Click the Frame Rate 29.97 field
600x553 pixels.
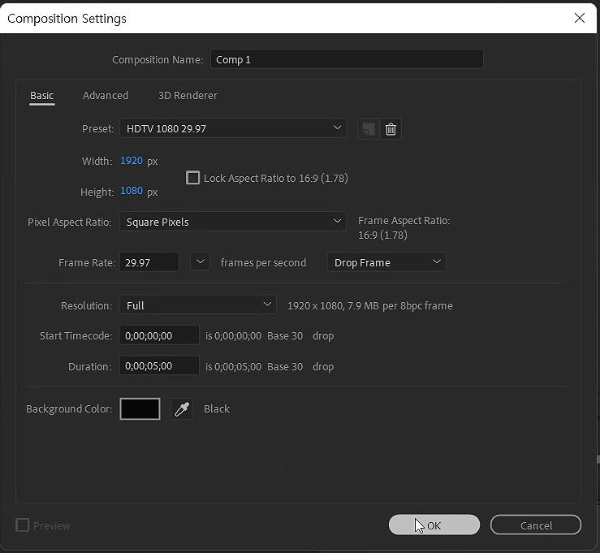(x=149, y=262)
